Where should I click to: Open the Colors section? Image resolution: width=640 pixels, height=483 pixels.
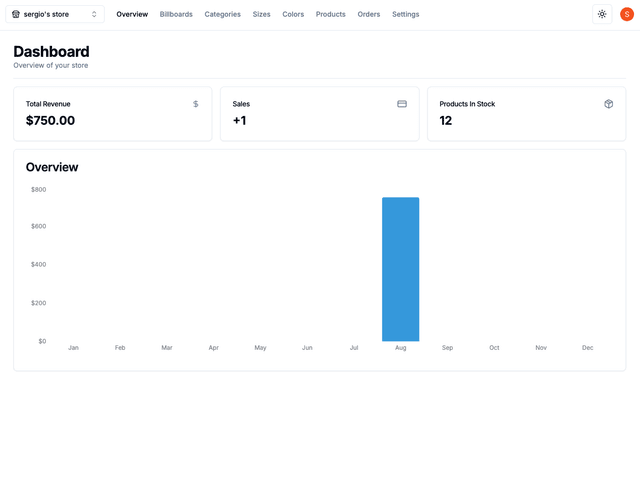(x=293, y=14)
